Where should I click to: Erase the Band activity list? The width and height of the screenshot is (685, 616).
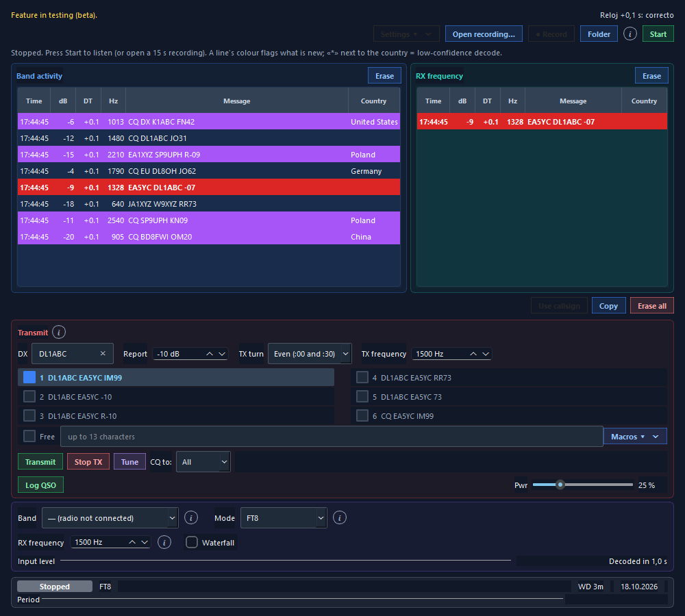384,76
